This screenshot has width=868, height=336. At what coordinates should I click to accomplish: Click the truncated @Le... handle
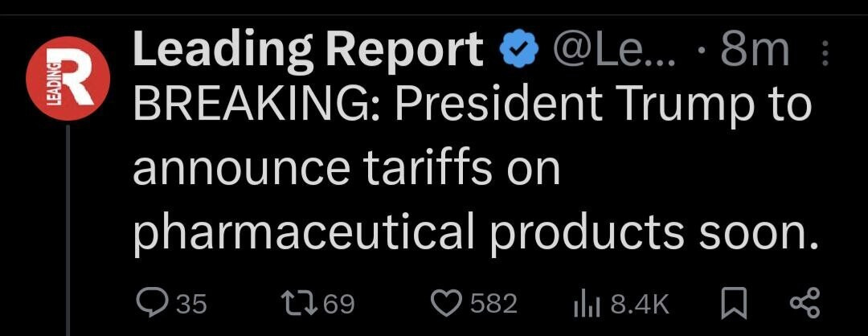[616, 52]
